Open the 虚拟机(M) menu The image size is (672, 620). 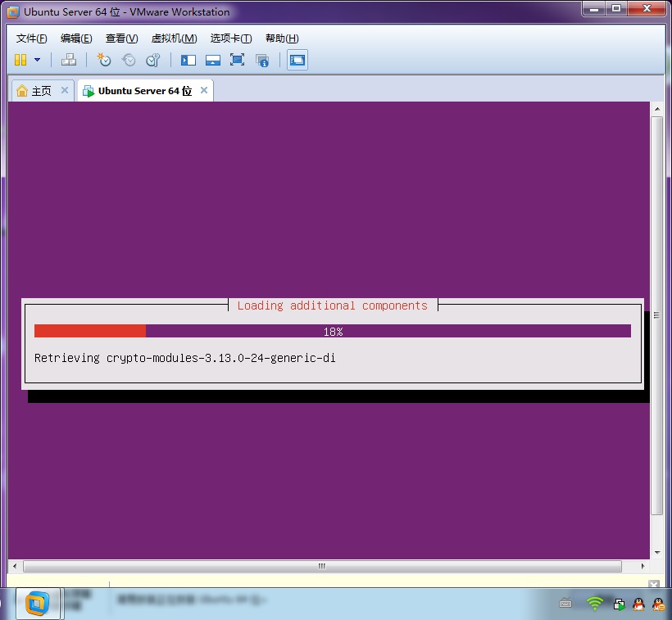click(x=174, y=38)
